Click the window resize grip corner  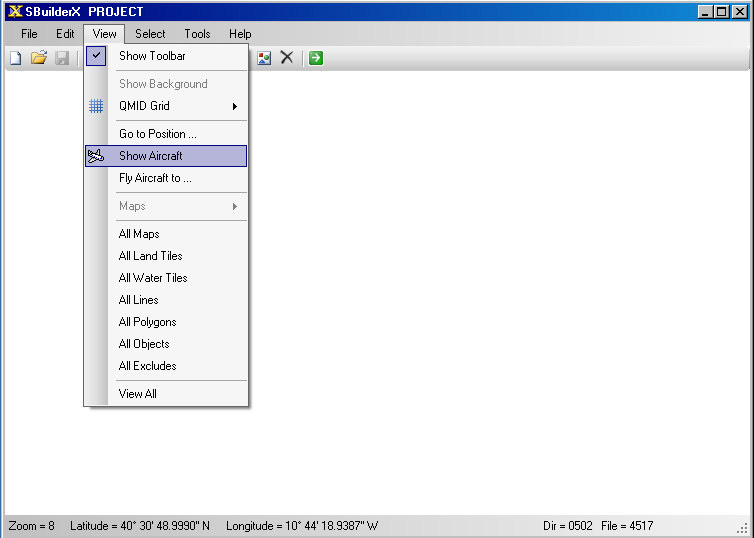(742, 528)
